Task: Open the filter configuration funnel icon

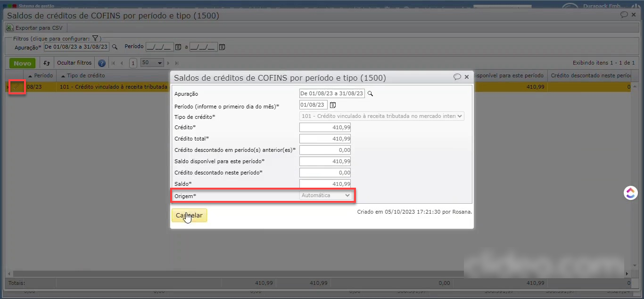Action: click(95, 38)
